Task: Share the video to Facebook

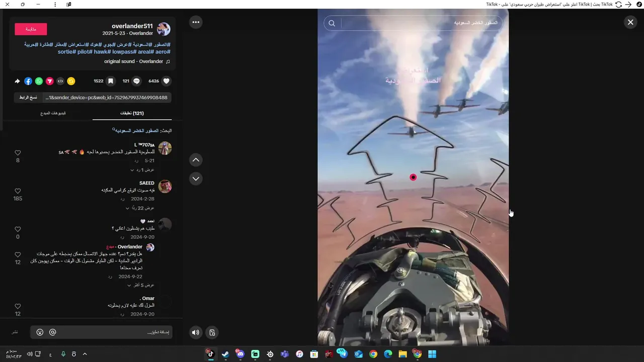Action: click(28, 81)
